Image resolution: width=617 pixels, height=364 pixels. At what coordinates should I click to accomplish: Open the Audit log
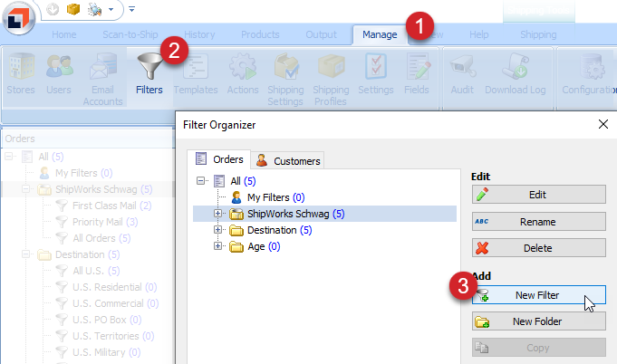[462, 75]
